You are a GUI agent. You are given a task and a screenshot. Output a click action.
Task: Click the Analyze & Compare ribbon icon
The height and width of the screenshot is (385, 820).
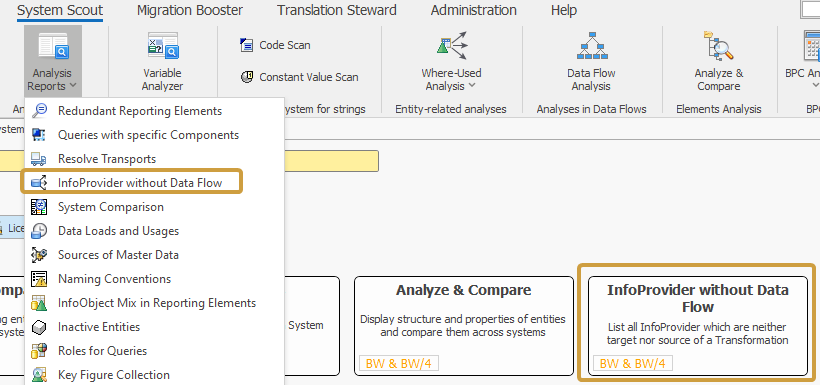[718, 46]
